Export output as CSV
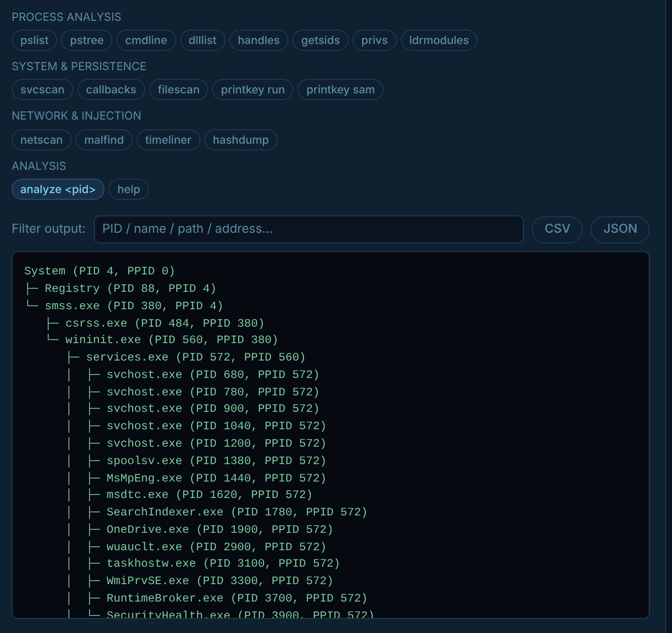The image size is (672, 633). (x=557, y=229)
